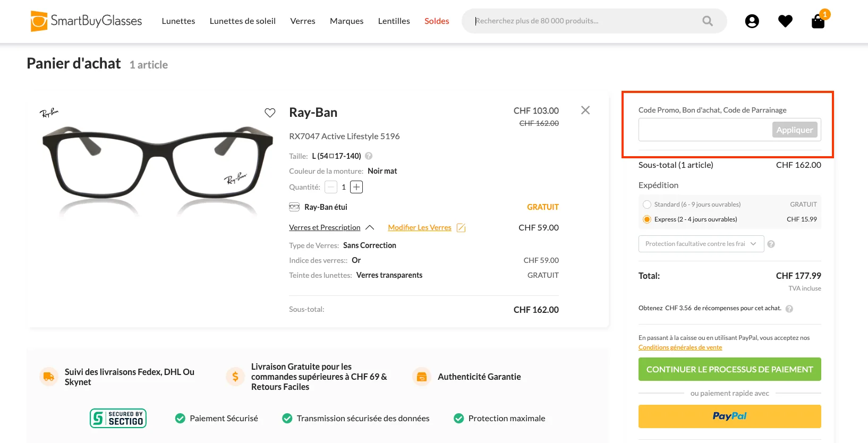Remove Ray-Ban item with X icon
The image size is (868, 443).
point(585,110)
